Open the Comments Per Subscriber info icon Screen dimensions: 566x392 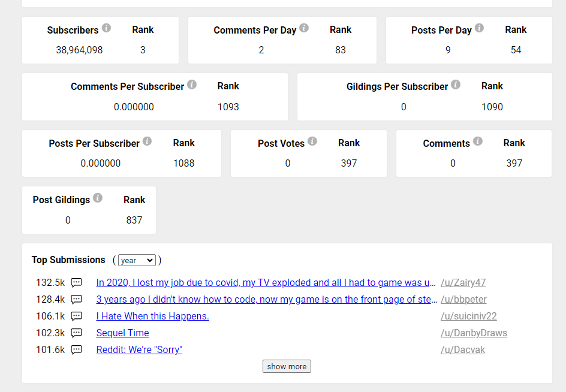pyautogui.click(x=192, y=85)
